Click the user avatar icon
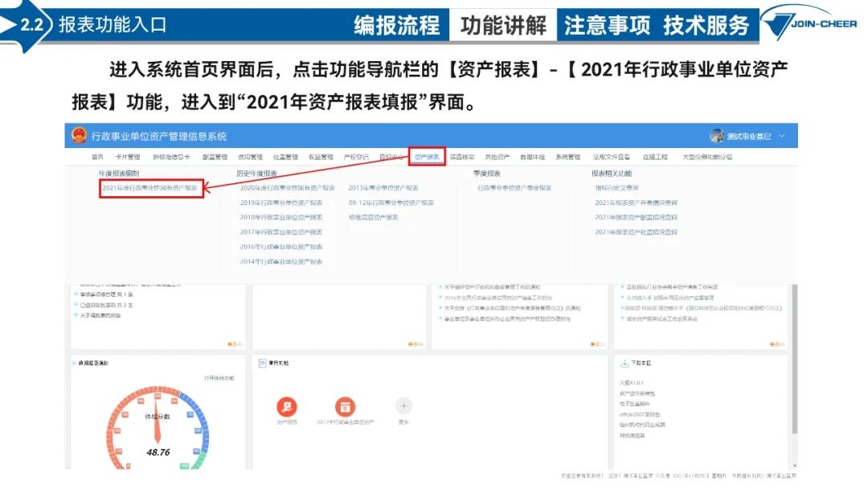This screenshot has width=868, height=489. [x=717, y=136]
